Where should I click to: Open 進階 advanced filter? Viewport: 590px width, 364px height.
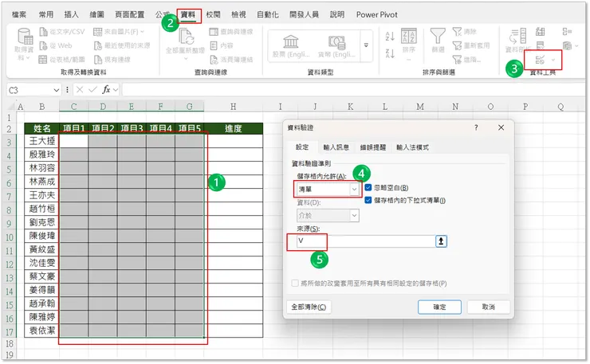466,60
